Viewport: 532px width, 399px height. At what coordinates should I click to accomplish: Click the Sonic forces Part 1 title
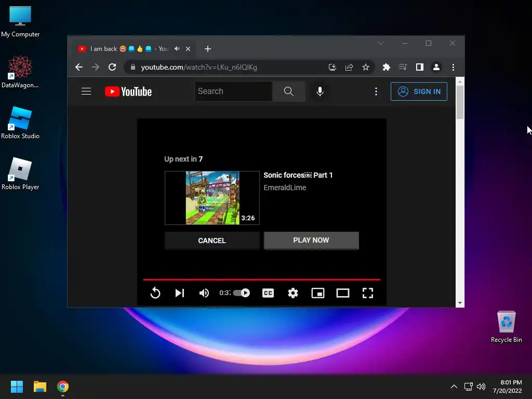pyautogui.click(x=298, y=175)
